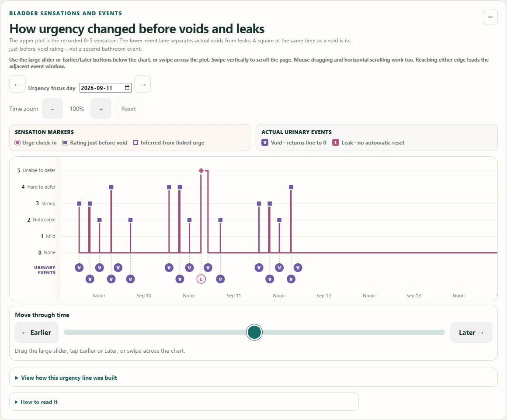
Task: Click the Sep 10 tick label
Action: click(144, 296)
